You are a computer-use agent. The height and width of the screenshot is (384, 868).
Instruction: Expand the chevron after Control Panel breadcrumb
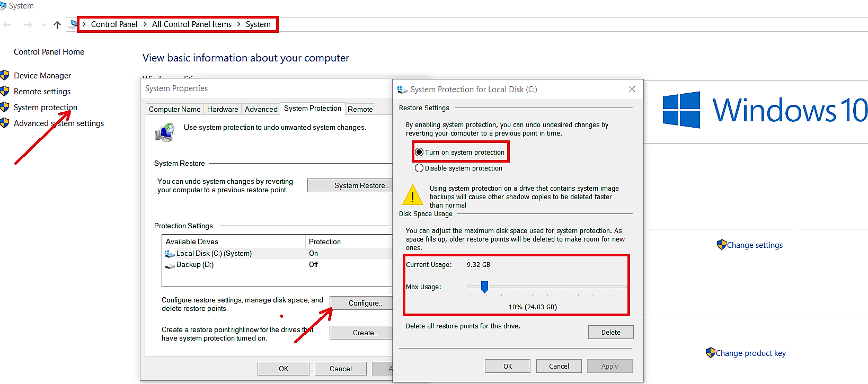point(145,24)
